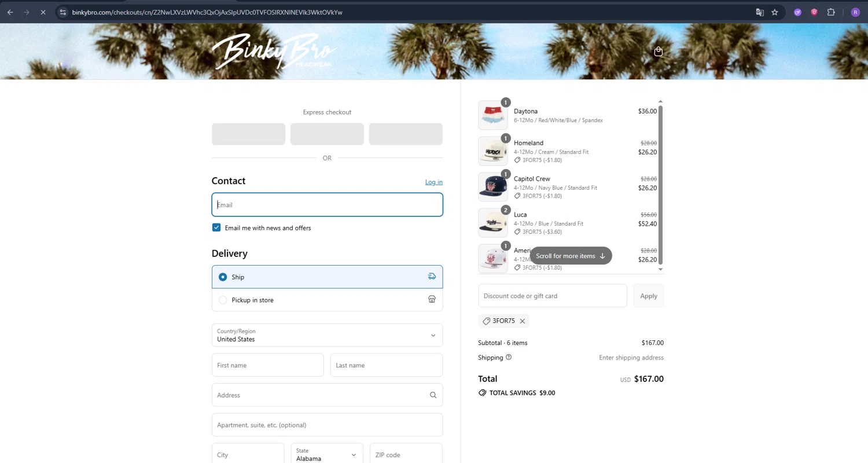Open site information icon in address bar
Image resolution: width=868 pixels, height=463 pixels.
[x=63, y=12]
